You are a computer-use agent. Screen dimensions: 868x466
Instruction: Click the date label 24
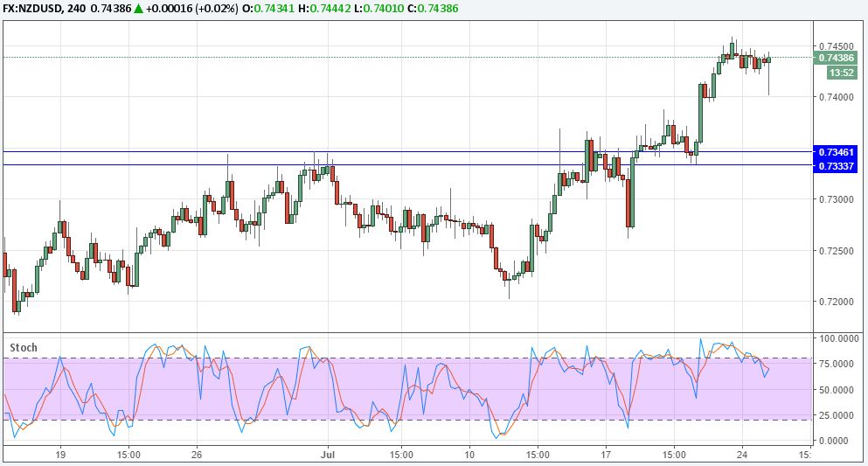[742, 455]
